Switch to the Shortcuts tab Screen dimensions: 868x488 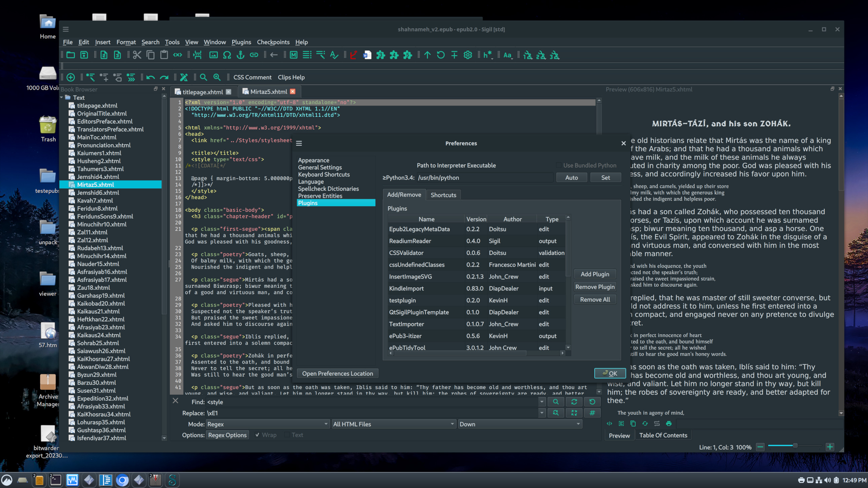click(443, 195)
